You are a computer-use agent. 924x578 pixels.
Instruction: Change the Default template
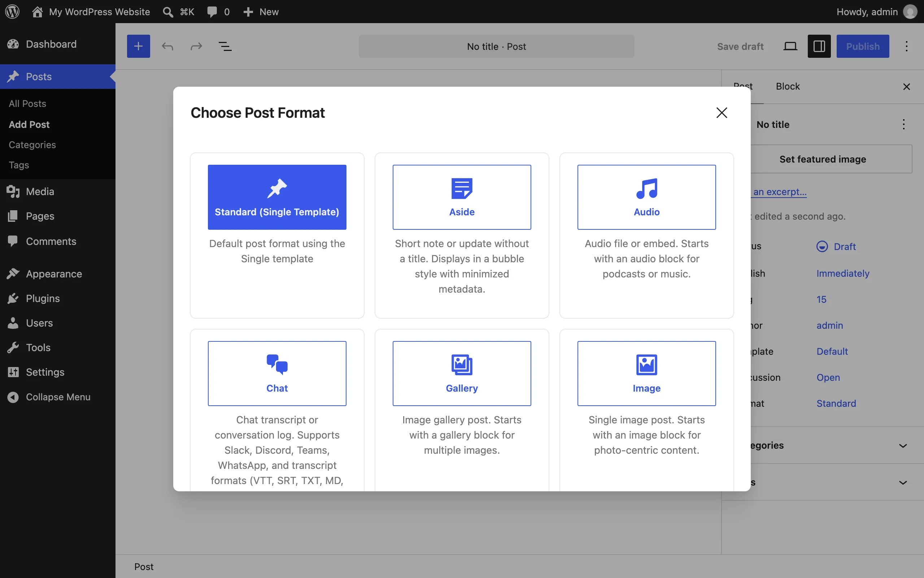832,351
